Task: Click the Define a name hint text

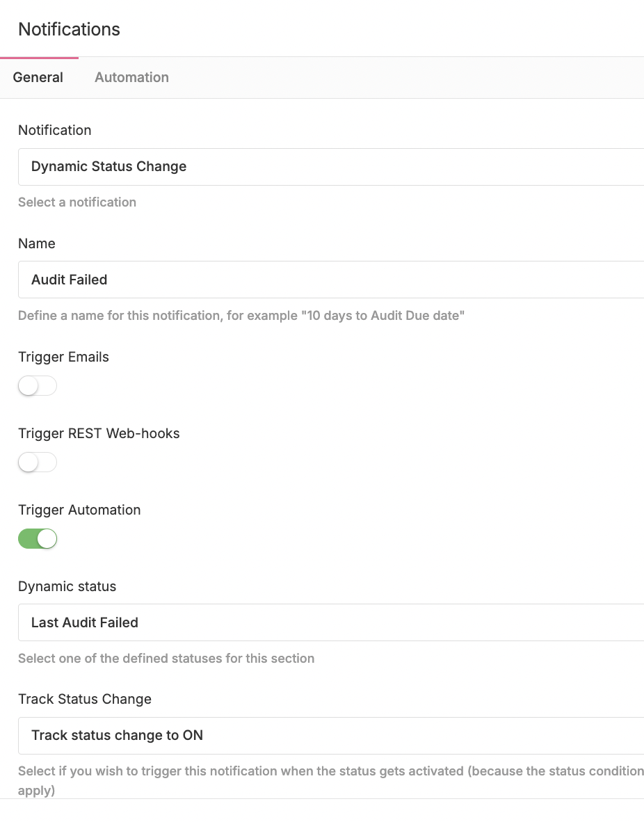Action: 241,316
